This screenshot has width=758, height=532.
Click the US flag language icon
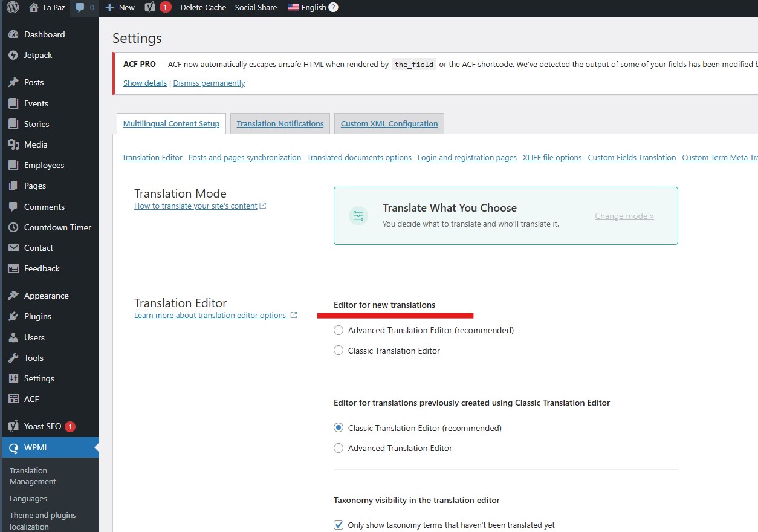[x=293, y=8]
